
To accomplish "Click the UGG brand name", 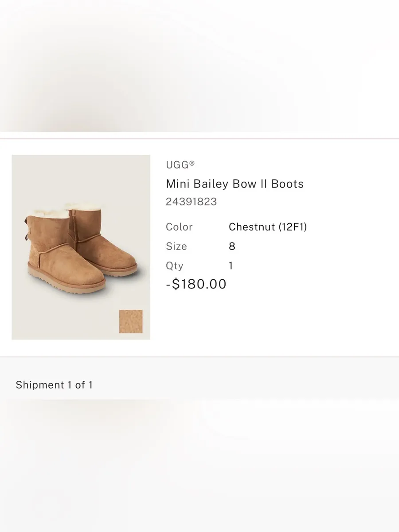I will tap(177, 165).
